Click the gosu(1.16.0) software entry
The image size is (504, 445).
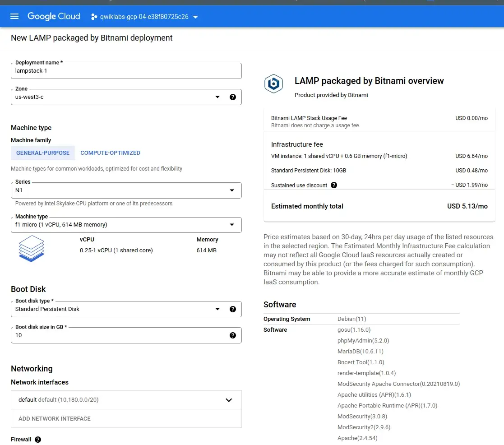354,330
